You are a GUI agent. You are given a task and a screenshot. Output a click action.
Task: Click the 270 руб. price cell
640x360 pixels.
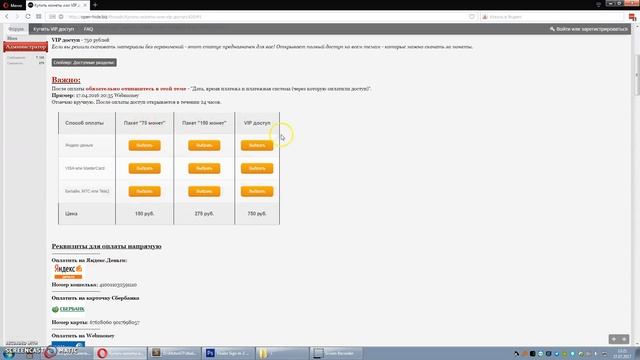[204, 213]
